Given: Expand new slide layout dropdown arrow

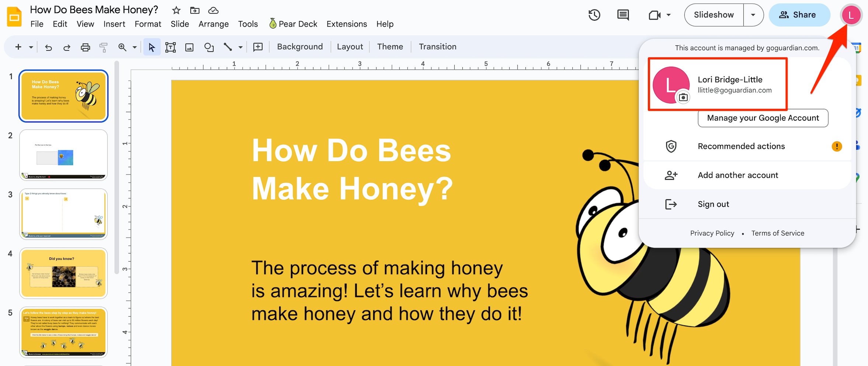Looking at the screenshot, I should pyautogui.click(x=31, y=47).
